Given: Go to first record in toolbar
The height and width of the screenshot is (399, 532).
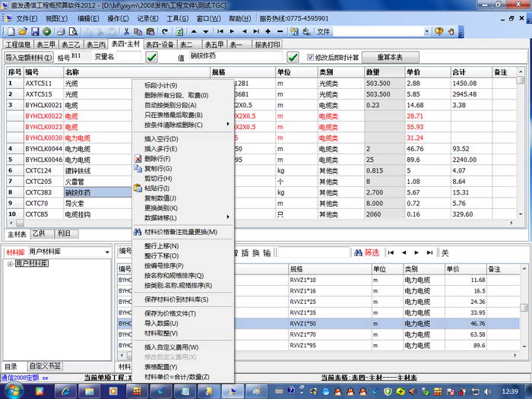Looking at the screenshot, I should (220, 32).
